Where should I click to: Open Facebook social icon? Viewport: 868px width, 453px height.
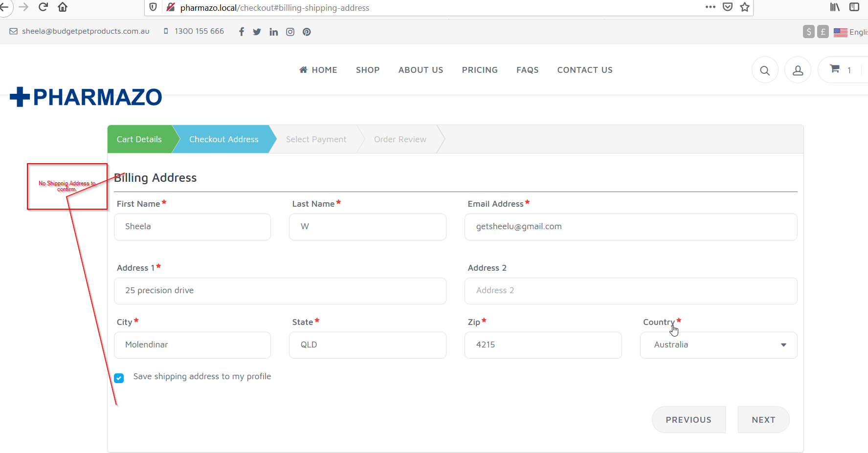242,32
